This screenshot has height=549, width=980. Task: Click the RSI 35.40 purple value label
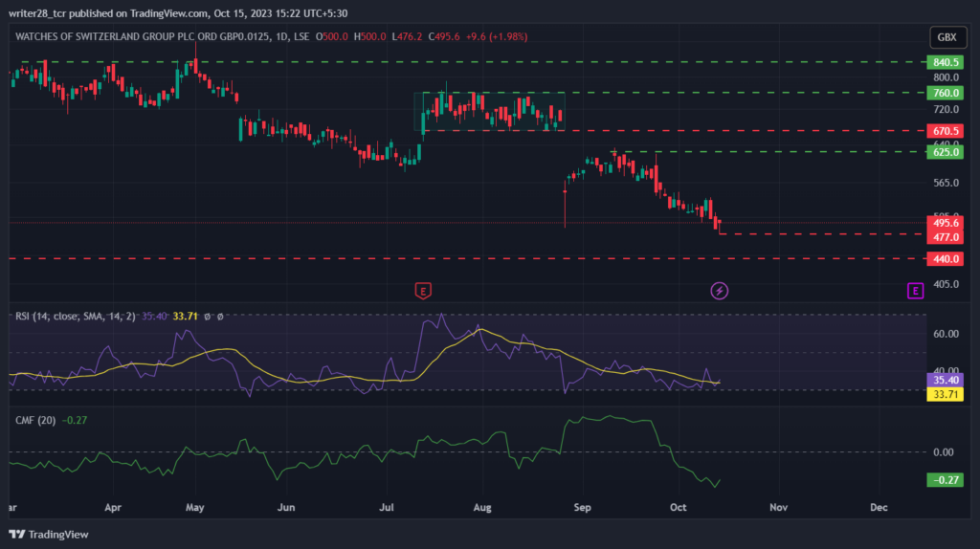(x=945, y=381)
